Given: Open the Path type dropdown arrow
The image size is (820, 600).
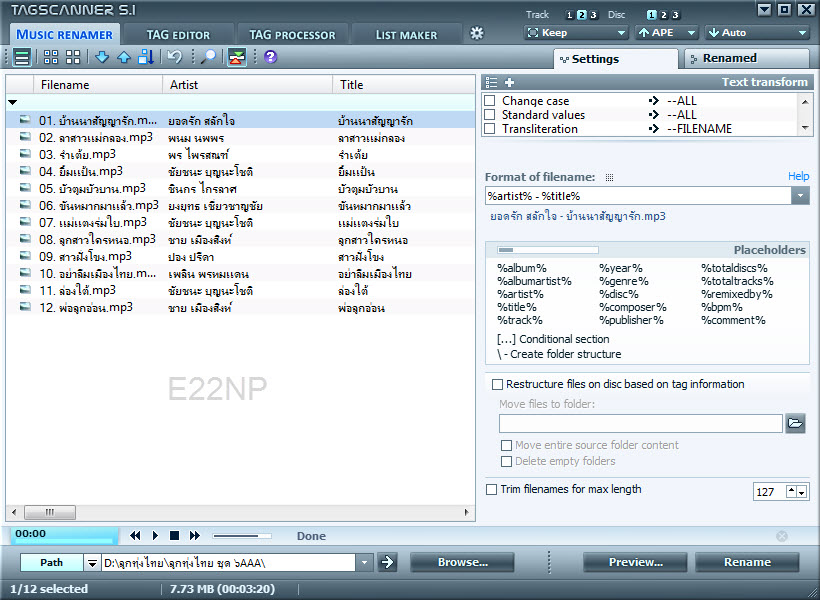Looking at the screenshot, I should click(x=92, y=563).
